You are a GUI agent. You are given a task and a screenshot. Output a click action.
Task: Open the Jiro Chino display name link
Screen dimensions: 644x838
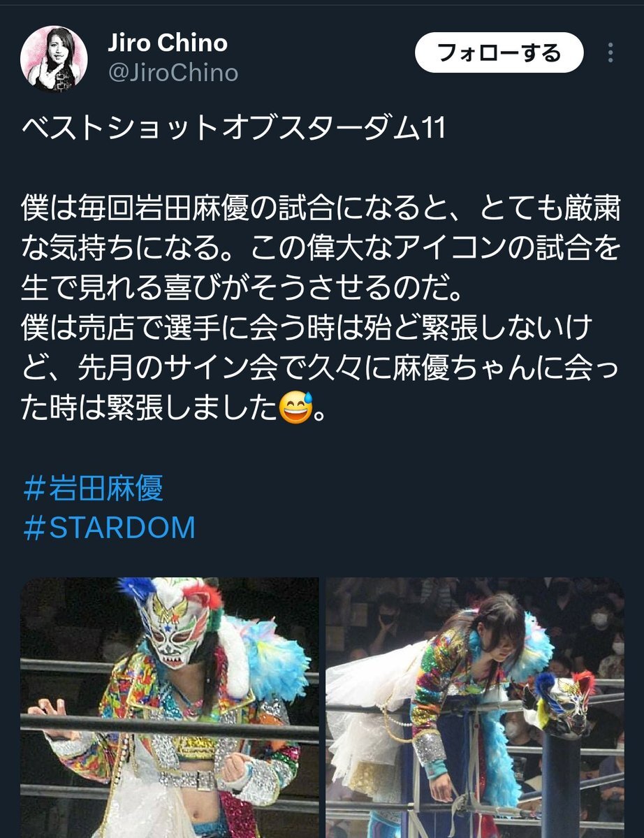(168, 43)
